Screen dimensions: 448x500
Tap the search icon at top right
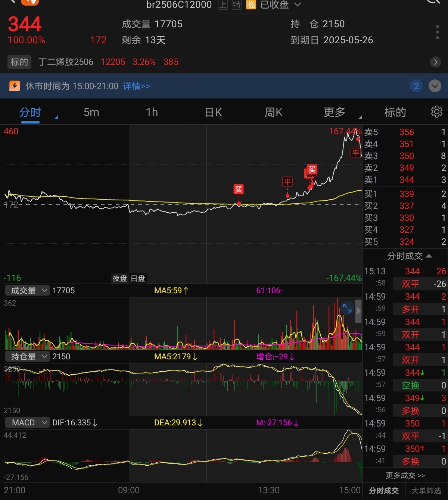coord(433,2)
